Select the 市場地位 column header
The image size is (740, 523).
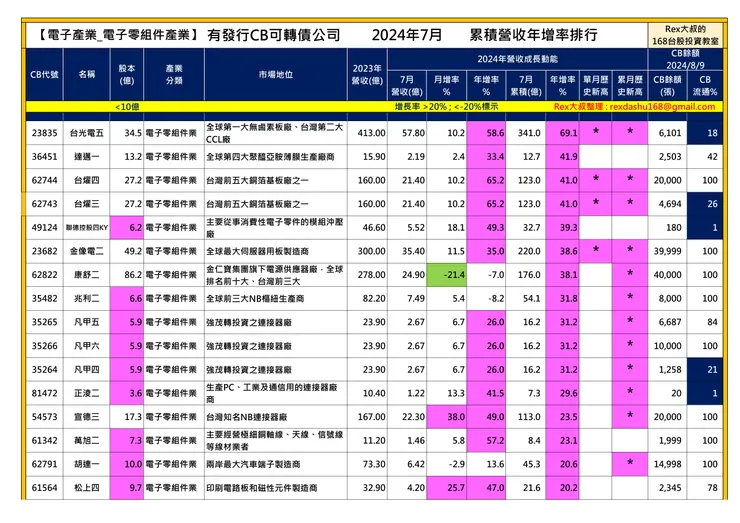(x=276, y=74)
